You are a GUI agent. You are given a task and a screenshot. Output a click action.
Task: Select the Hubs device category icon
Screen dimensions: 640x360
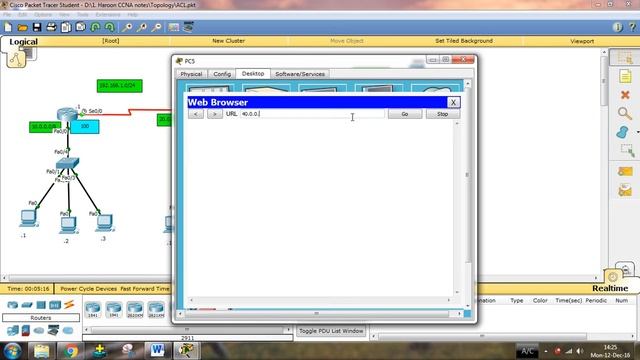pyautogui.click(x=41, y=305)
